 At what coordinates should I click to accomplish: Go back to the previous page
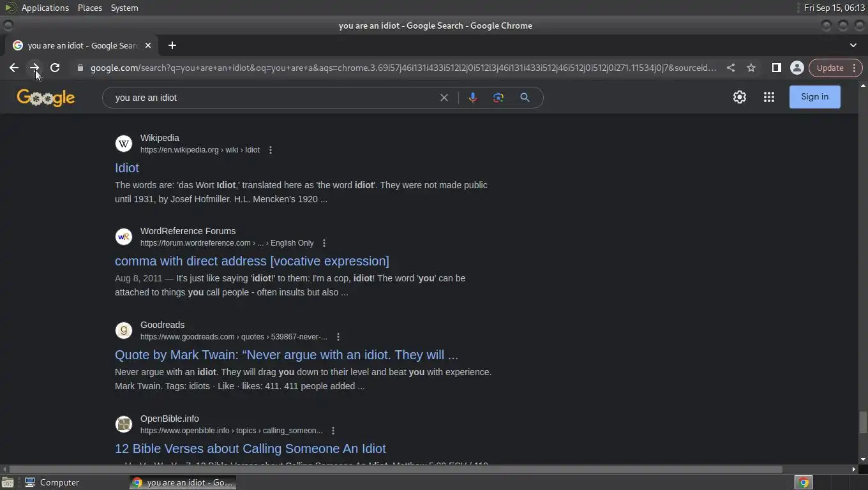pos(14,68)
